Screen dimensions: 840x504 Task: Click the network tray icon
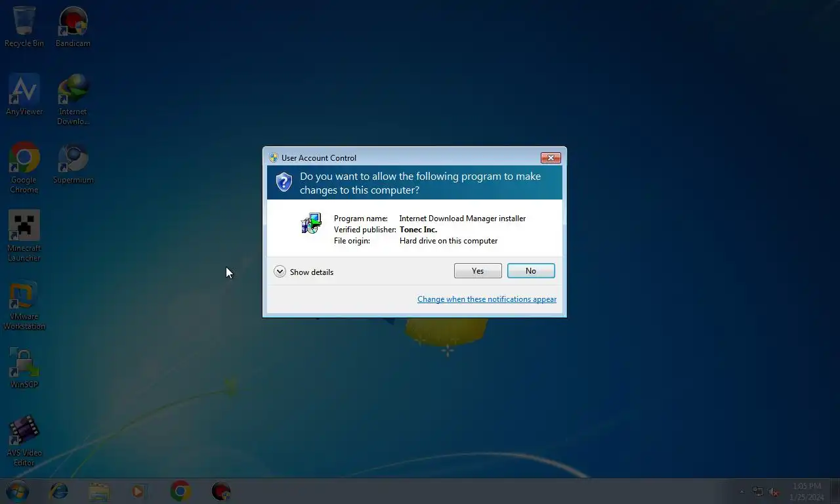758,492
